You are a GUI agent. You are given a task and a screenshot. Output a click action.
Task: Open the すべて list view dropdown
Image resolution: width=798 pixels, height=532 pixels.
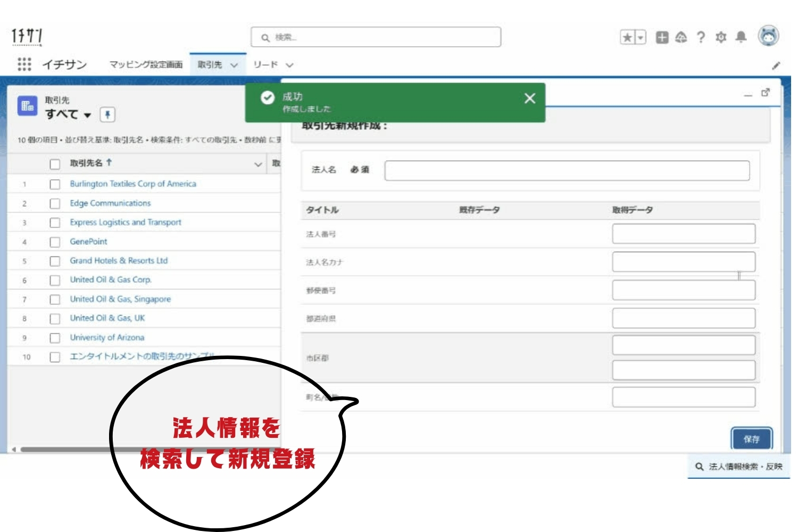coord(87,115)
